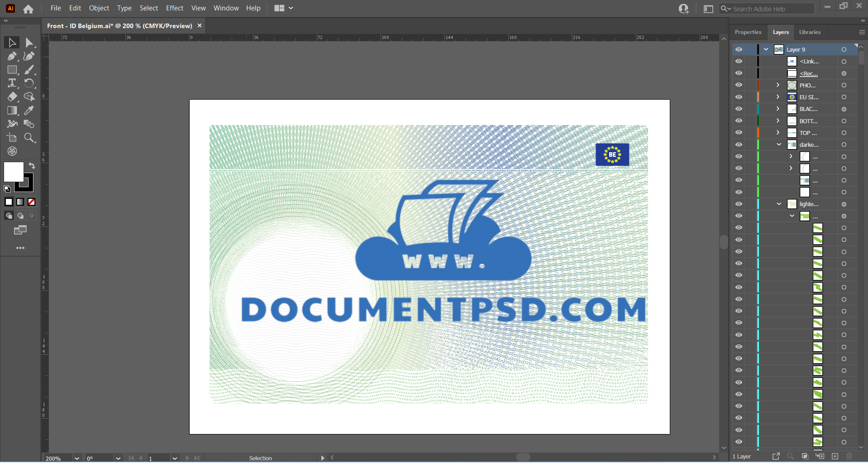Hide the EU SI... sublayer
This screenshot has width=868, height=463.
739,97
